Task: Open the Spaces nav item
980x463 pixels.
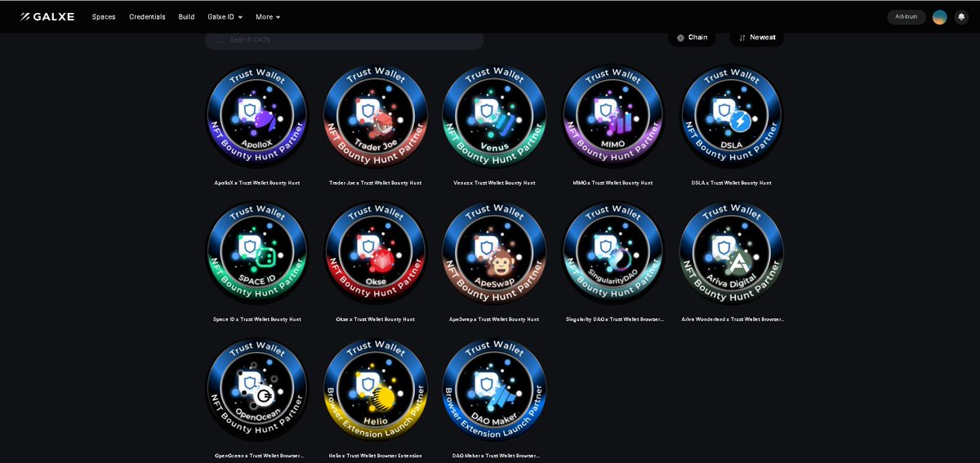Action: [x=104, y=16]
